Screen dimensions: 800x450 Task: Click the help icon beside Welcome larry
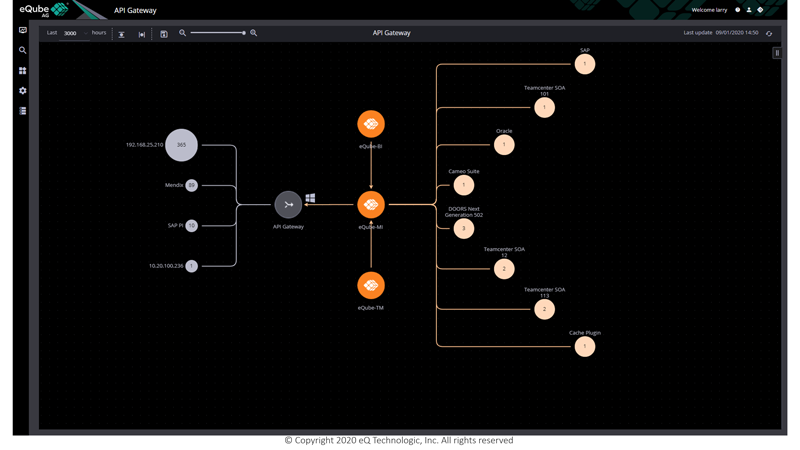[738, 10]
